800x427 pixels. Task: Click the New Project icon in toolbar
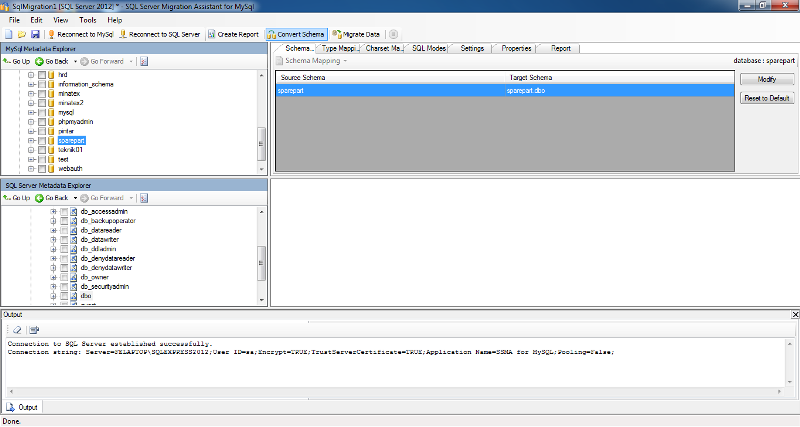pyautogui.click(x=9, y=34)
